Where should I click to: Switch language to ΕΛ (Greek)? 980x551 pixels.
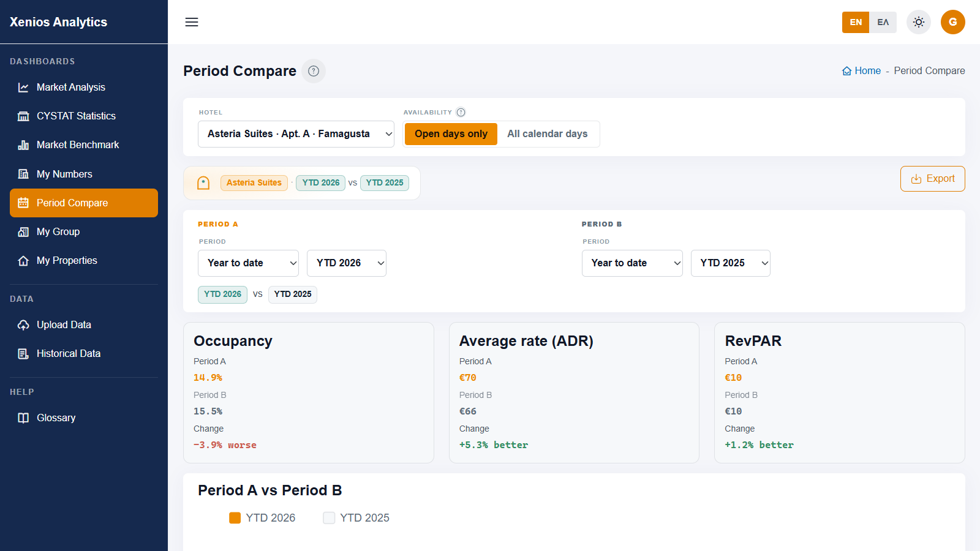coord(883,22)
